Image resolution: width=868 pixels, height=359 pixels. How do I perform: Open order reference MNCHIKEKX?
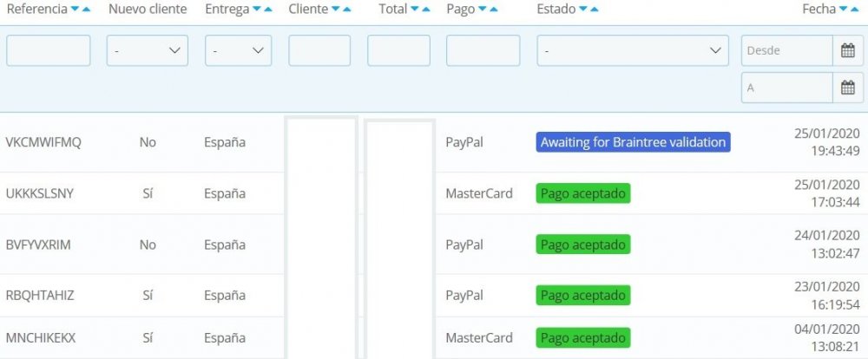(41, 338)
